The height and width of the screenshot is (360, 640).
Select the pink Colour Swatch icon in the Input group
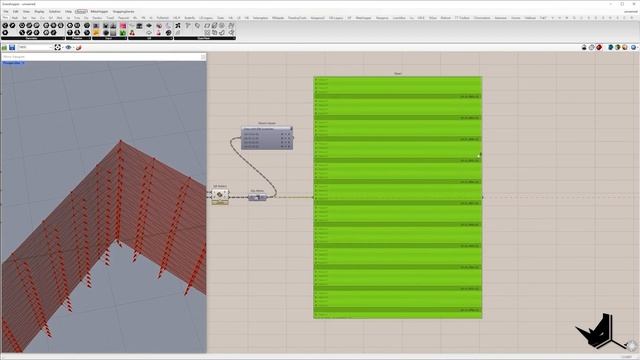click(122, 25)
